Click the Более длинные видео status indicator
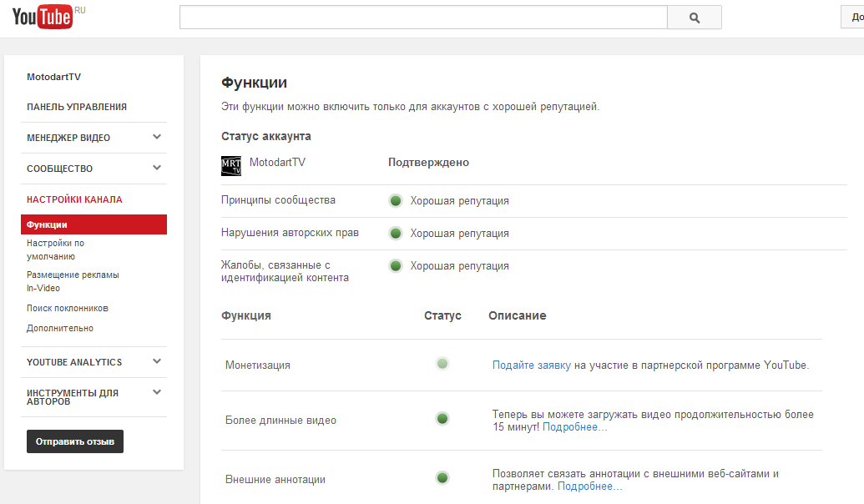The height and width of the screenshot is (504, 864). click(x=442, y=419)
